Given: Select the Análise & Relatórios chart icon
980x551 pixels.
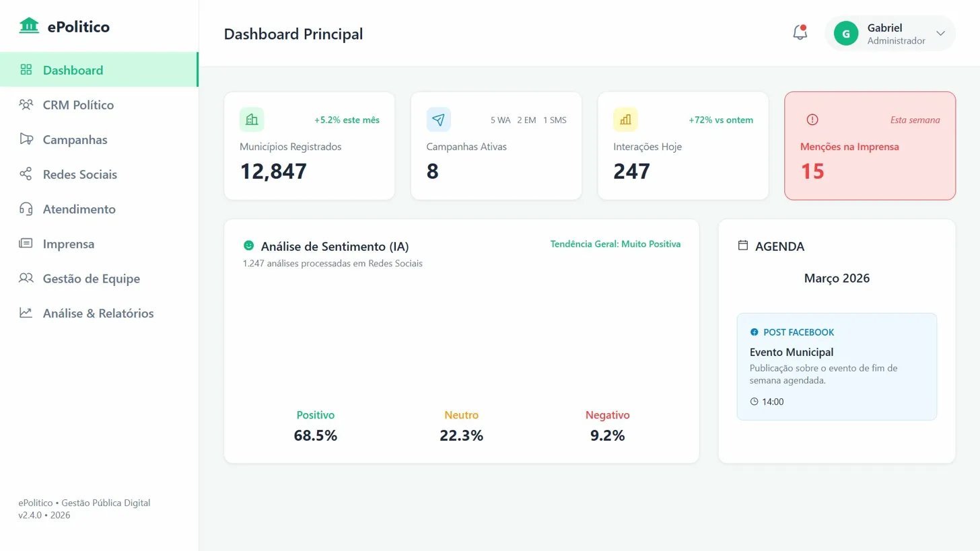Looking at the screenshot, I should (26, 313).
